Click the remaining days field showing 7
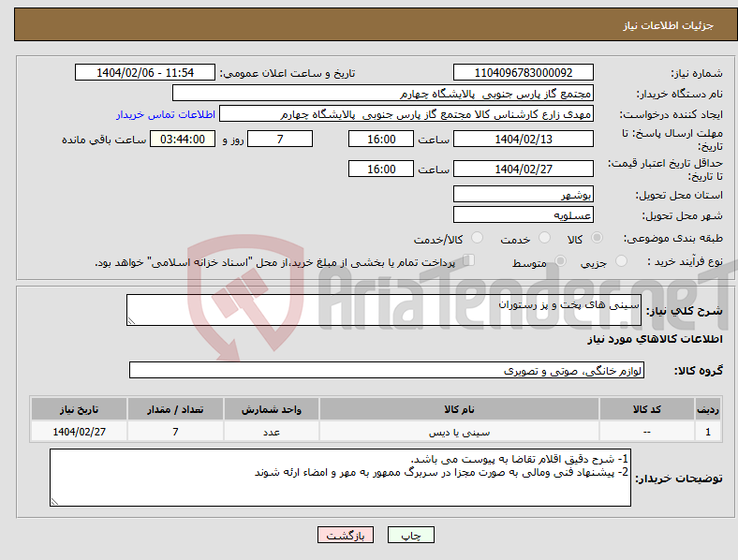This screenshot has height=560, width=738. click(280, 139)
